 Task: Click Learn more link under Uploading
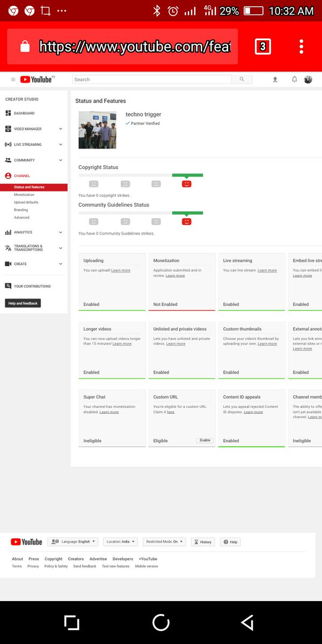(121, 270)
